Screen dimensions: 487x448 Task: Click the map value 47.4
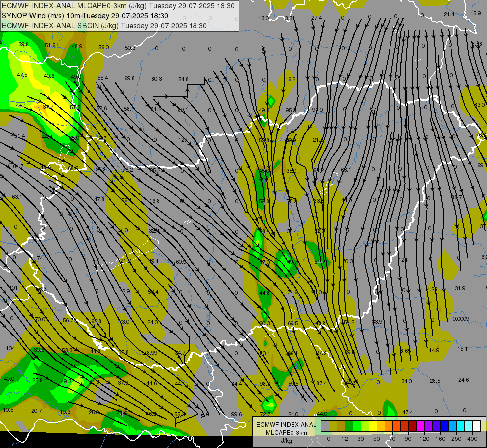[408, 412]
